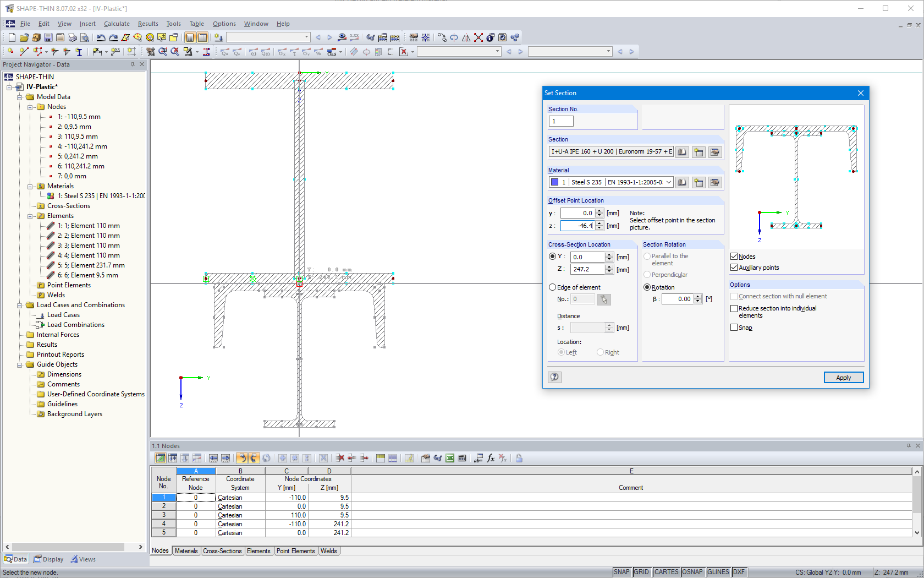Toggle the Table display icon in toolbar
This screenshot has width=924, height=578.
point(202,37)
